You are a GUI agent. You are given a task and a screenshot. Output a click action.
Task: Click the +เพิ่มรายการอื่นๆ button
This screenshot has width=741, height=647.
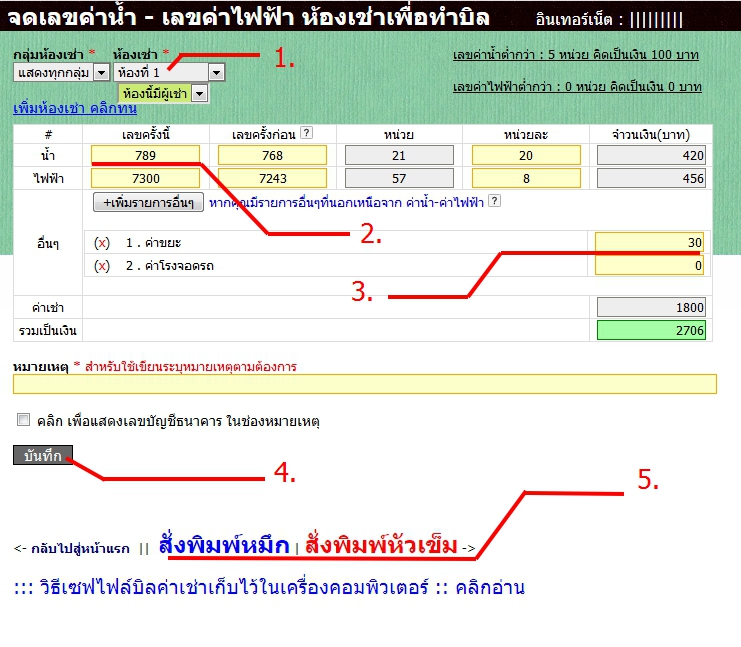[148, 202]
